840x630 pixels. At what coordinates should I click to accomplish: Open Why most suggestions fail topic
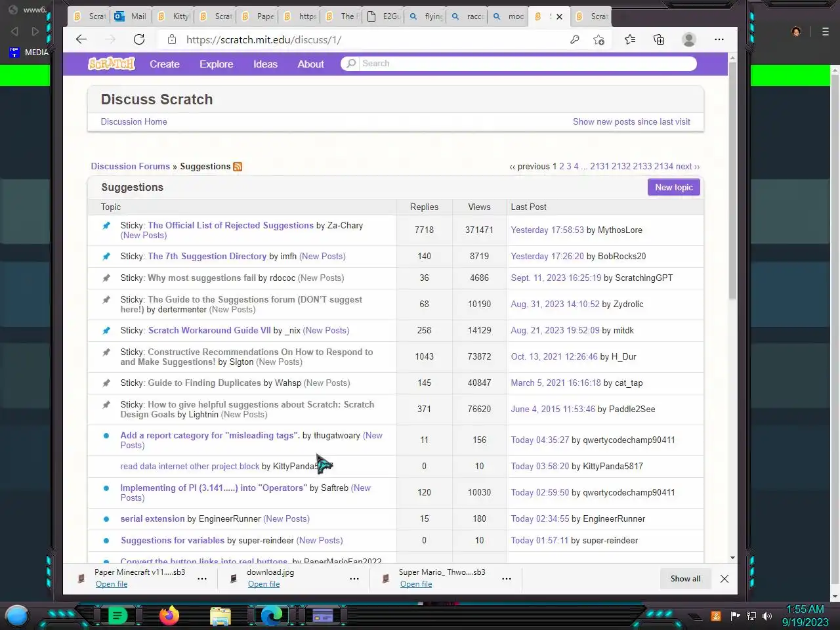coord(201,278)
